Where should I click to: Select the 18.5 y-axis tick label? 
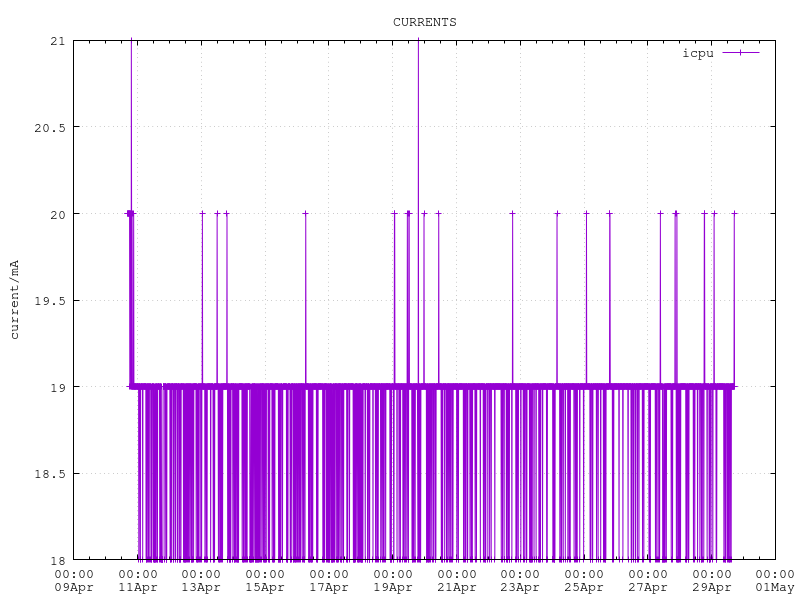click(50, 474)
